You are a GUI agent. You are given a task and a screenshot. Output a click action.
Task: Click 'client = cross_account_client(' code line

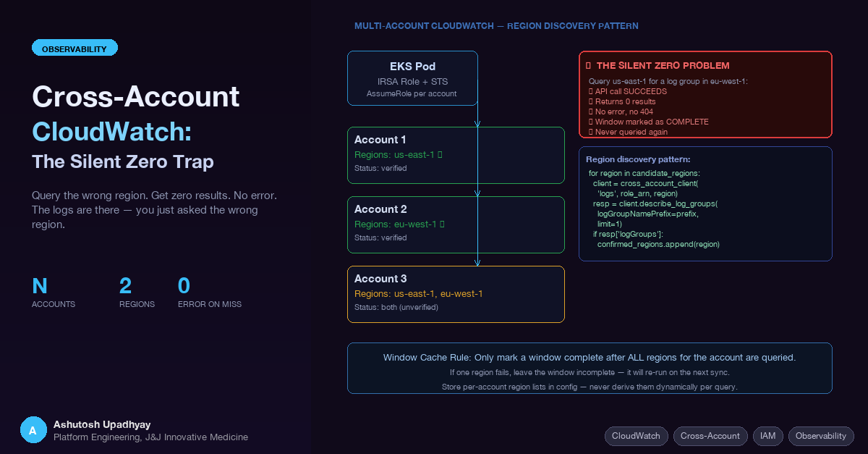(645, 184)
